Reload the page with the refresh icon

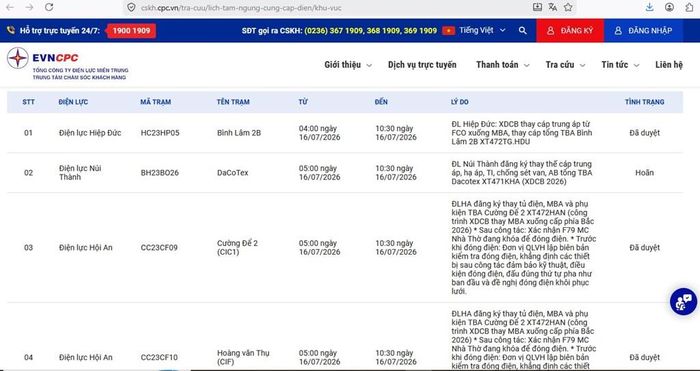pos(49,7)
